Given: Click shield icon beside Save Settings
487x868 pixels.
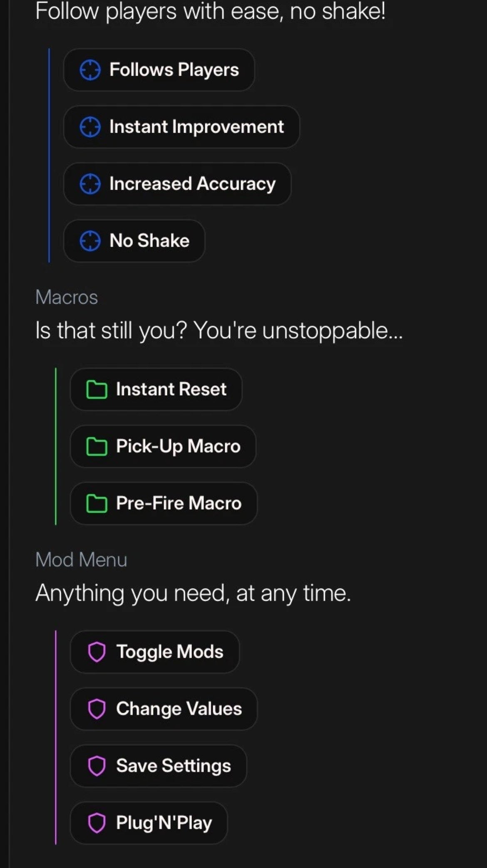Looking at the screenshot, I should coord(97,766).
